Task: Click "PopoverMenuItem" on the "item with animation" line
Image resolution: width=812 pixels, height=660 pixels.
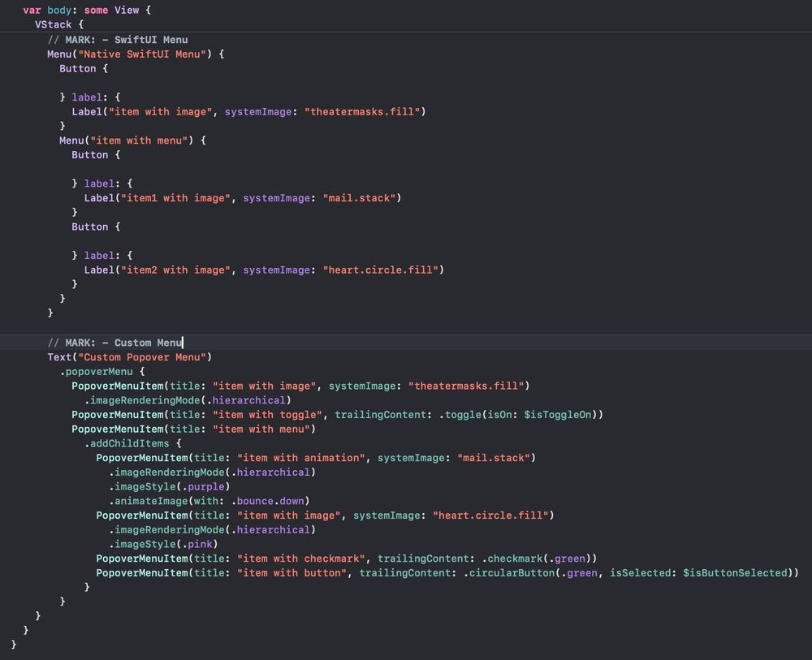Action: pyautogui.click(x=142, y=458)
